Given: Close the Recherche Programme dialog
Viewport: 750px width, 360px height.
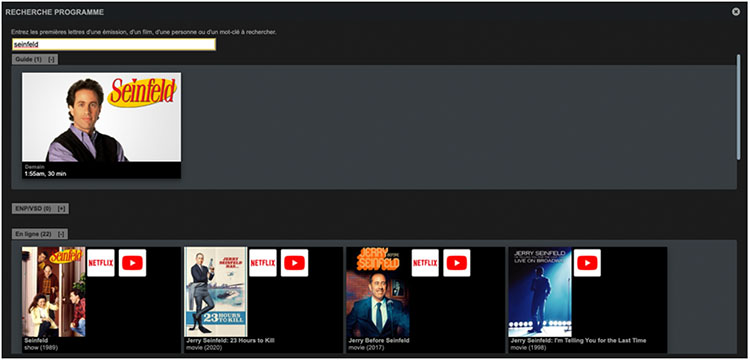Looking at the screenshot, I should 736,11.
